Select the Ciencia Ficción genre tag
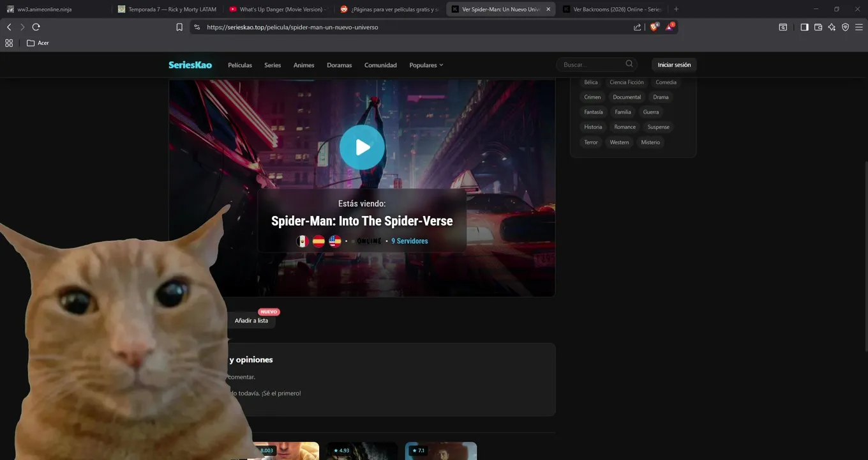The image size is (868, 460). click(627, 82)
